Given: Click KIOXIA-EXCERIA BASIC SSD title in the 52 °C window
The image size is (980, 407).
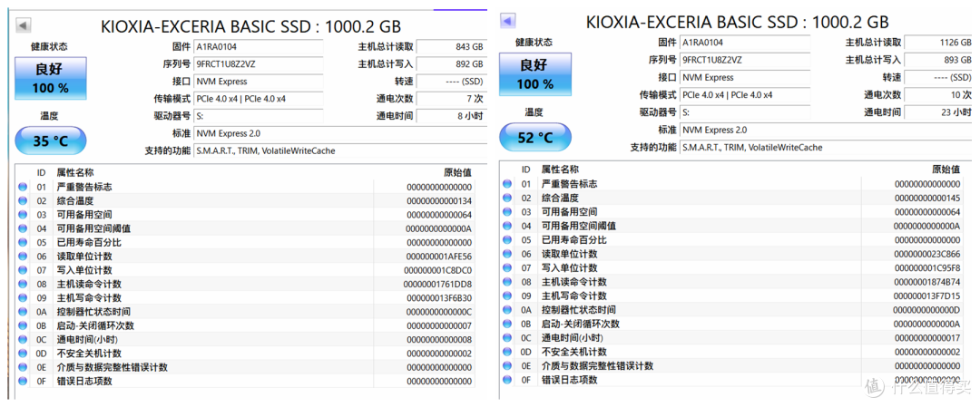Looking at the screenshot, I should point(737,22).
